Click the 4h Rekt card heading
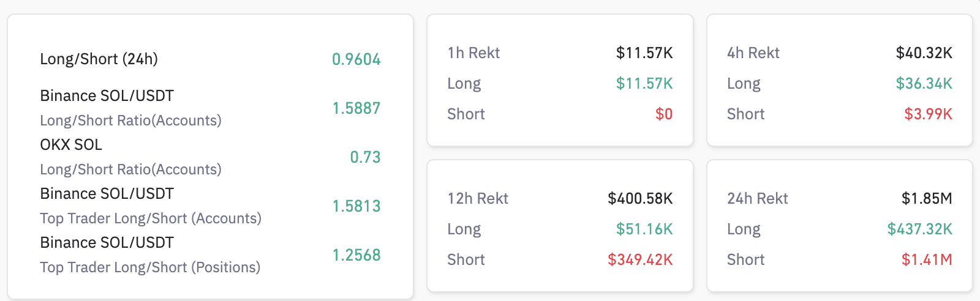This screenshot has width=980, height=301. (x=753, y=53)
